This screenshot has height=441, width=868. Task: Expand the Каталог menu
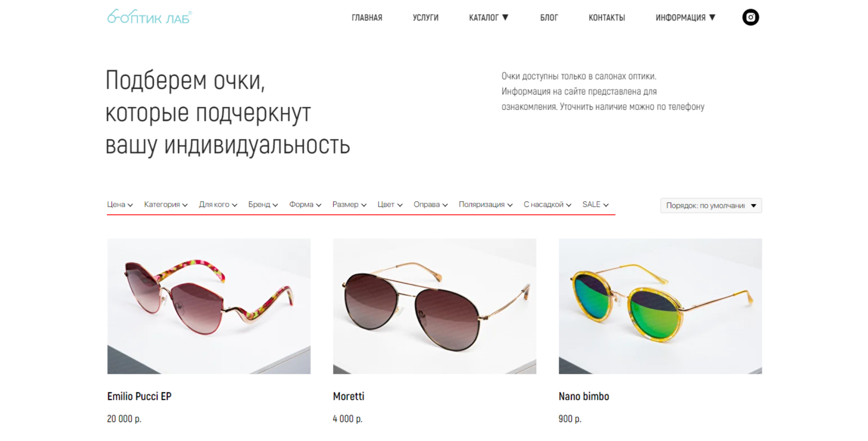tap(489, 18)
